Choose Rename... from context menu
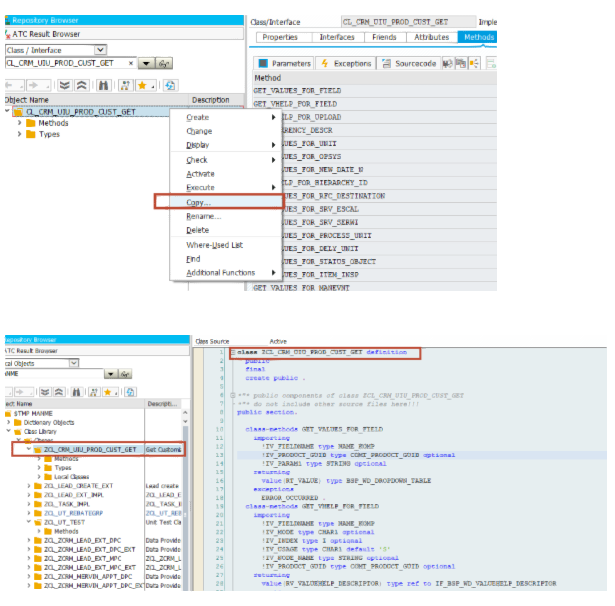 [226, 216]
